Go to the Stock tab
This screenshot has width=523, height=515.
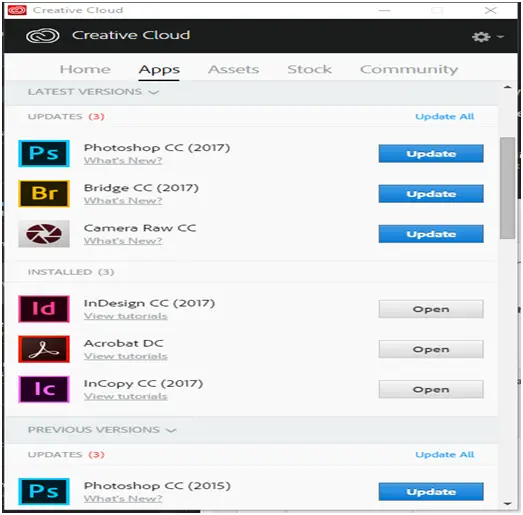coord(309,69)
